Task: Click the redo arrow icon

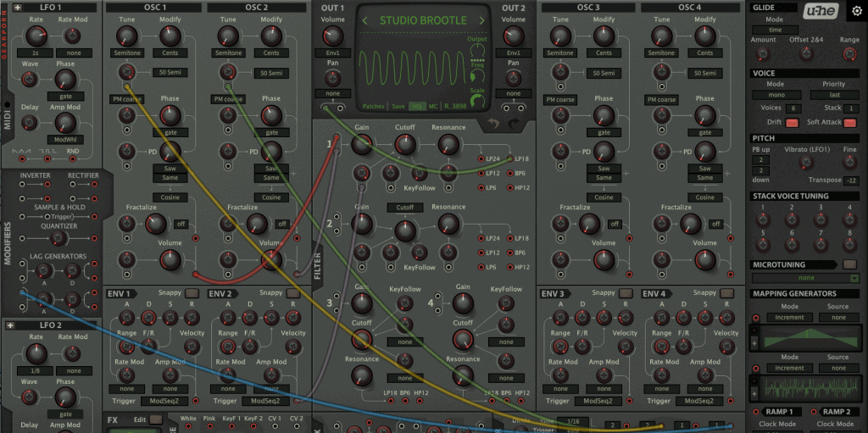Action: [512, 125]
